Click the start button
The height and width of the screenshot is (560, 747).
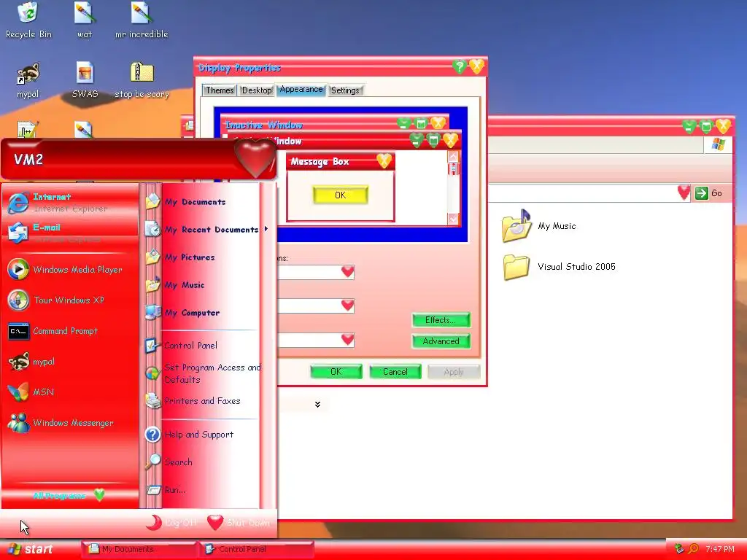click(31, 549)
